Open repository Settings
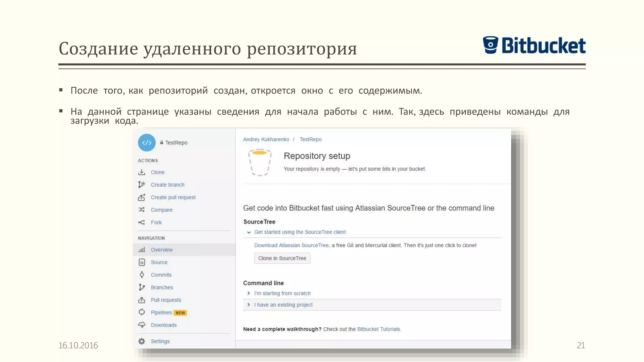This screenshot has width=644, height=362. pyautogui.click(x=160, y=341)
